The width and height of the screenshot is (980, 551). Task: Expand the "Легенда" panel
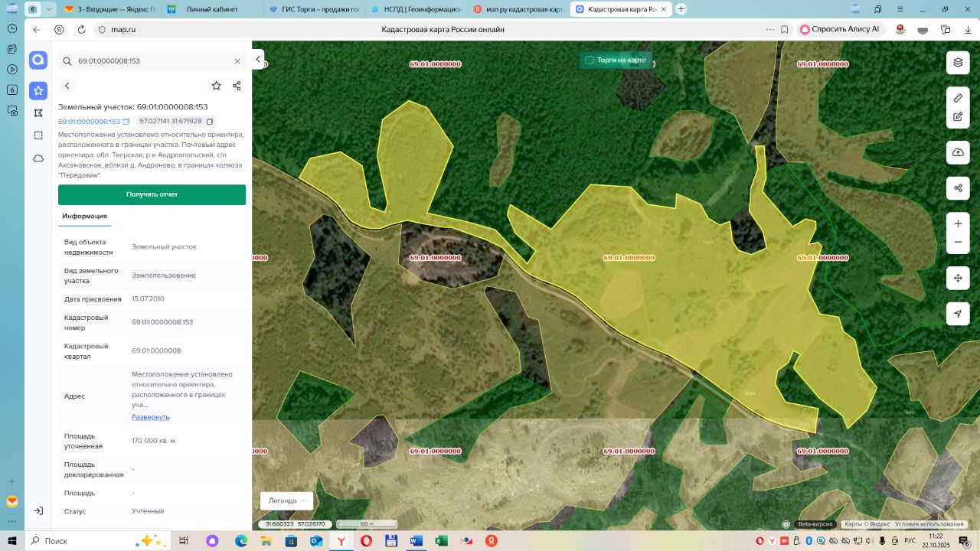pyautogui.click(x=286, y=500)
